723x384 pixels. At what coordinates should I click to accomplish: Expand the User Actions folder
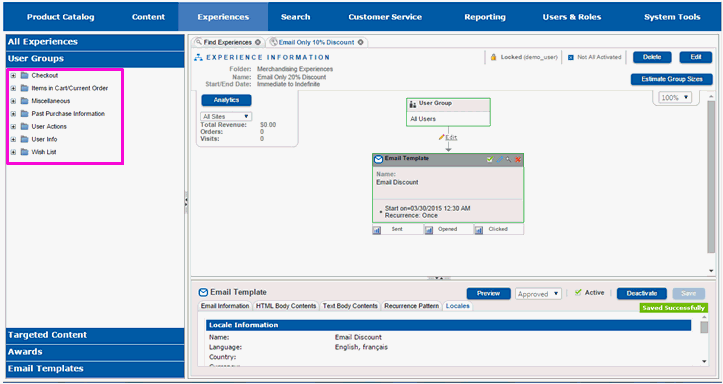click(13, 127)
